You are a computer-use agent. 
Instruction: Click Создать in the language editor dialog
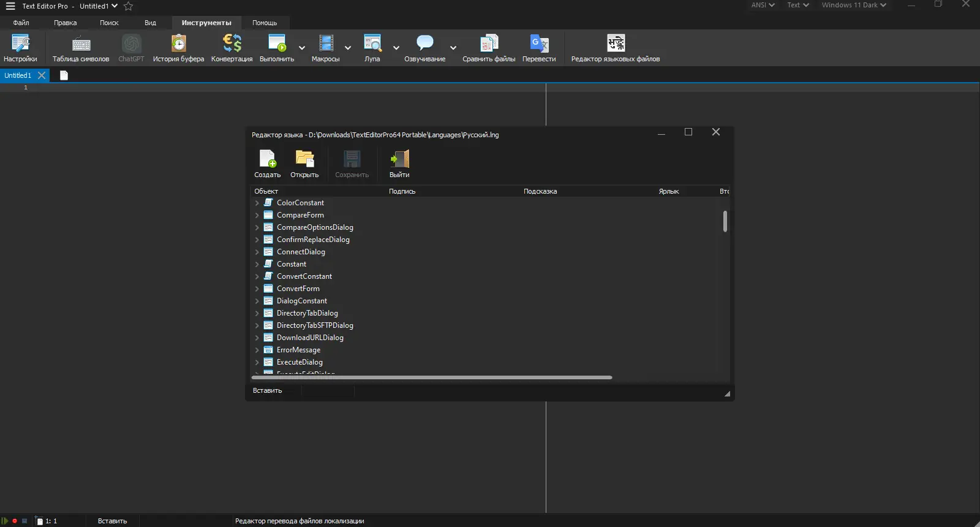[x=268, y=164]
